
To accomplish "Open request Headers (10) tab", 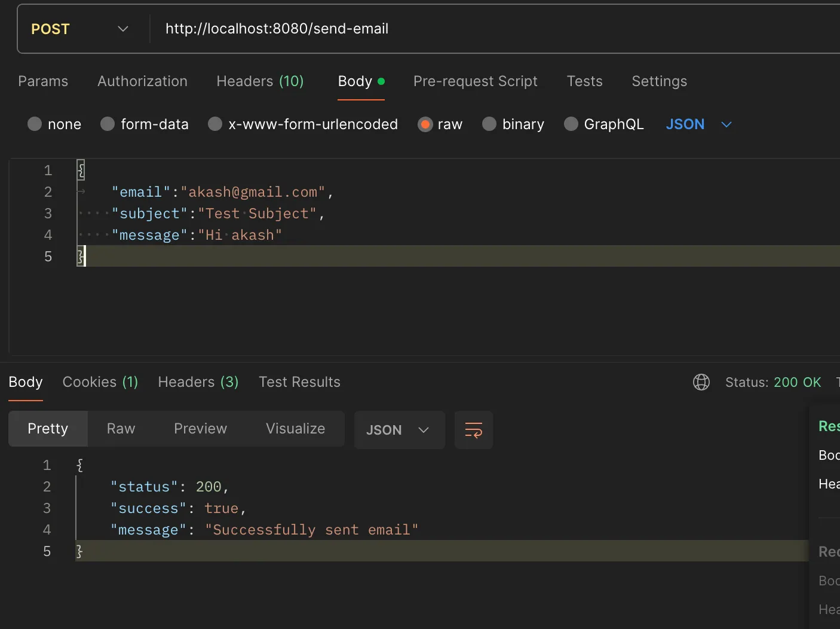I will click(x=260, y=81).
